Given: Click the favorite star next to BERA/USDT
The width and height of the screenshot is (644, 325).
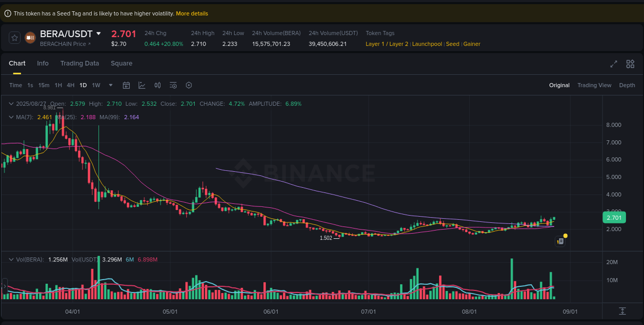Looking at the screenshot, I should pos(14,37).
